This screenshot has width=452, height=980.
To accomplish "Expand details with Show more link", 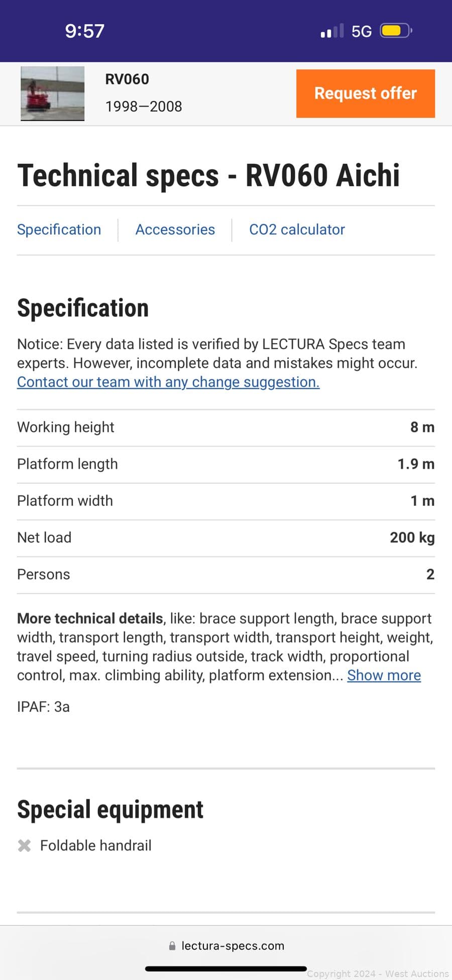I will (384, 676).
